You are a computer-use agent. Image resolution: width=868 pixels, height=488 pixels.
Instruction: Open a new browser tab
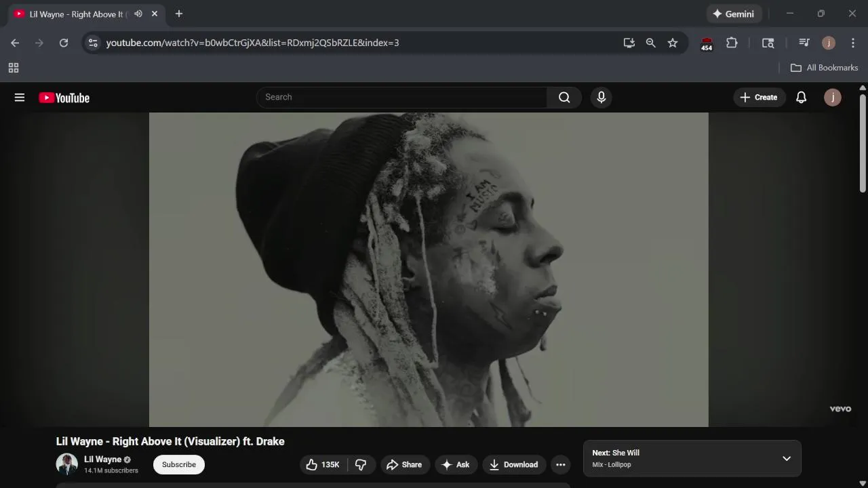tap(179, 14)
